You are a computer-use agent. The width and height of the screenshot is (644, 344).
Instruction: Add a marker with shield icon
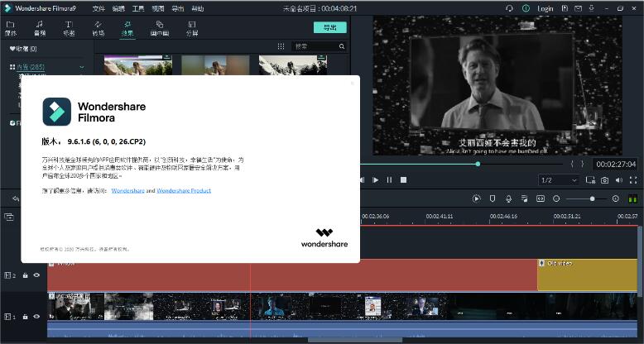click(x=492, y=198)
